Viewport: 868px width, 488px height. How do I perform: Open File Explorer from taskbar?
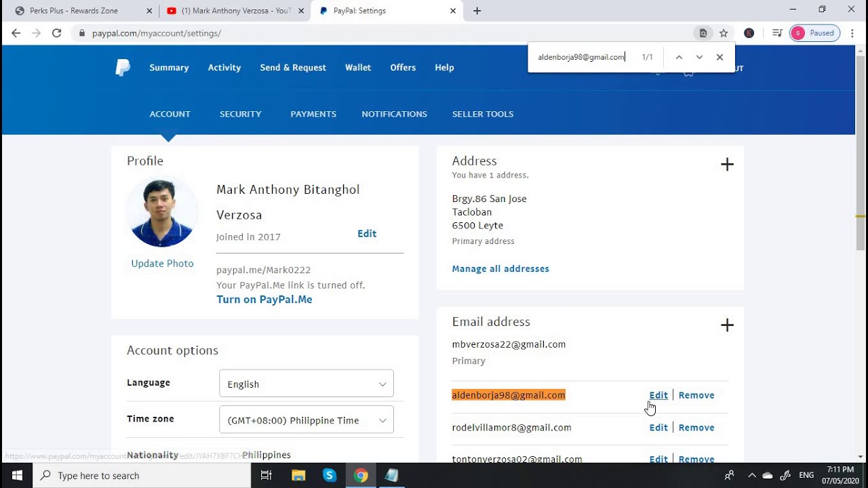coord(298,475)
